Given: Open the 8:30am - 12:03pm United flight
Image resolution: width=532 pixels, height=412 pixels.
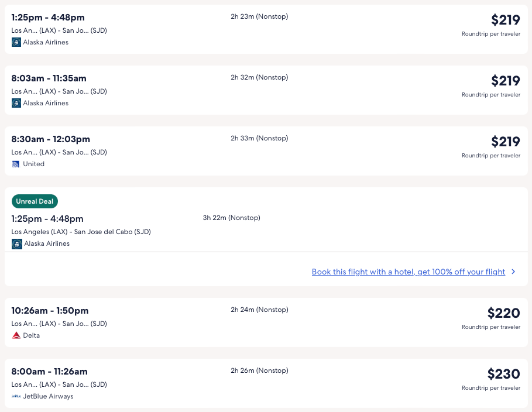Looking at the screenshot, I should 51,139.
